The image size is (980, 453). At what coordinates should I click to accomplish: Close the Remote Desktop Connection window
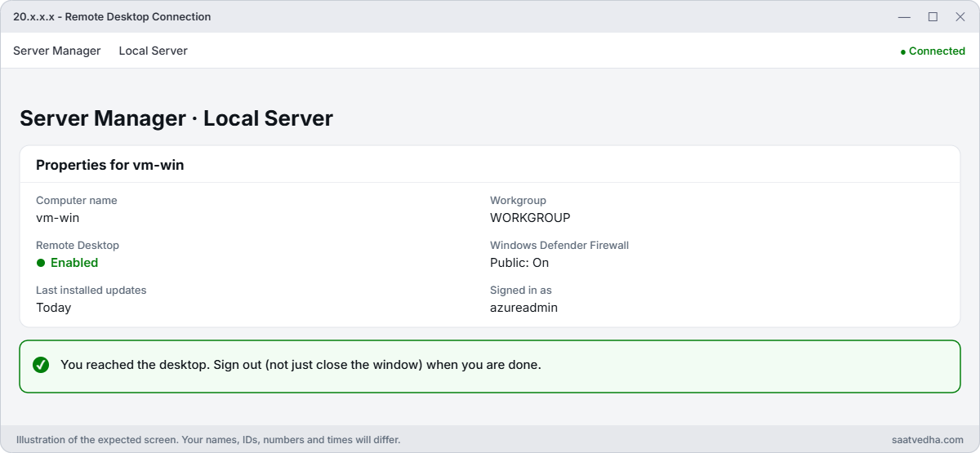tap(959, 16)
